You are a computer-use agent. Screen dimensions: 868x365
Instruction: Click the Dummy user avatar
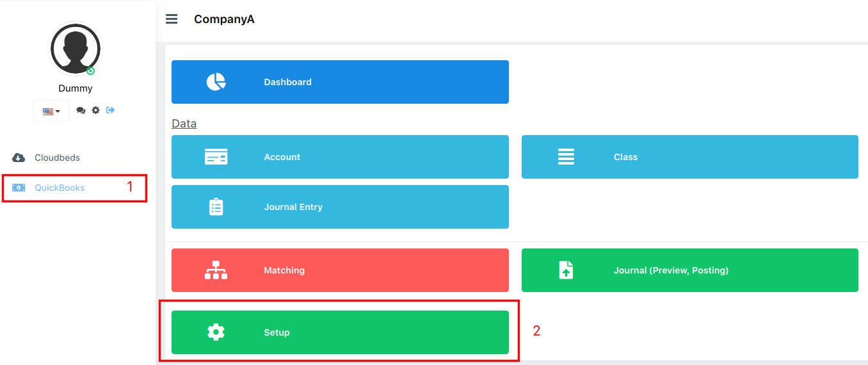pos(76,49)
